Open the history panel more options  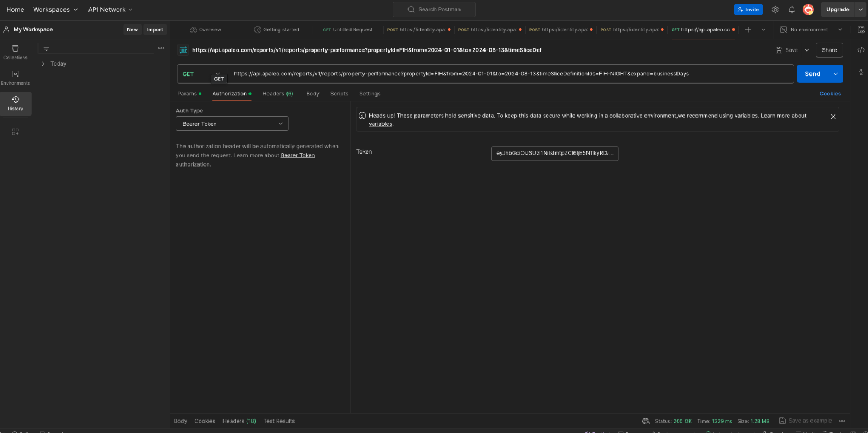[161, 48]
